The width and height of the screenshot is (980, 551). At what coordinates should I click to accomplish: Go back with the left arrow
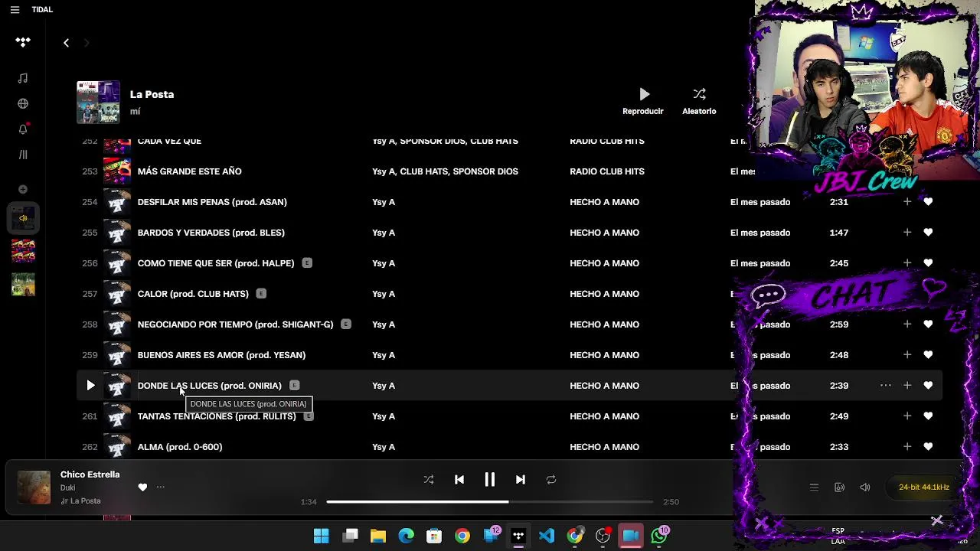click(x=66, y=43)
